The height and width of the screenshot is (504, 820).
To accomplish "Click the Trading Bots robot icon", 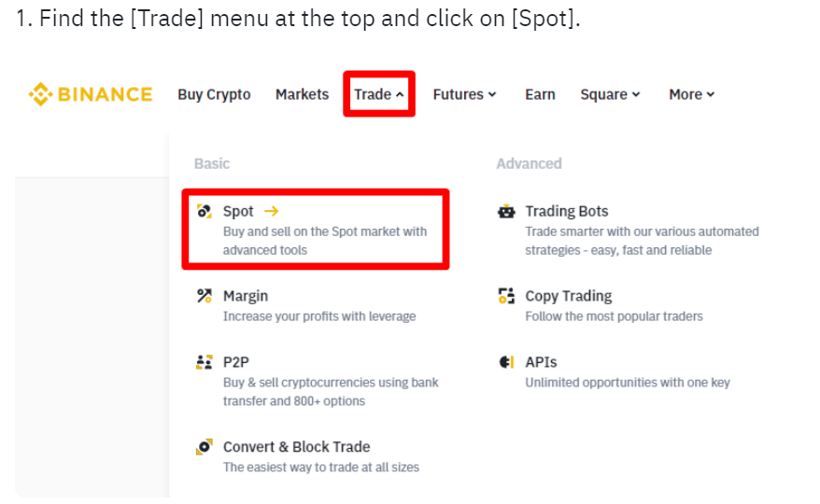I will pyautogui.click(x=506, y=211).
